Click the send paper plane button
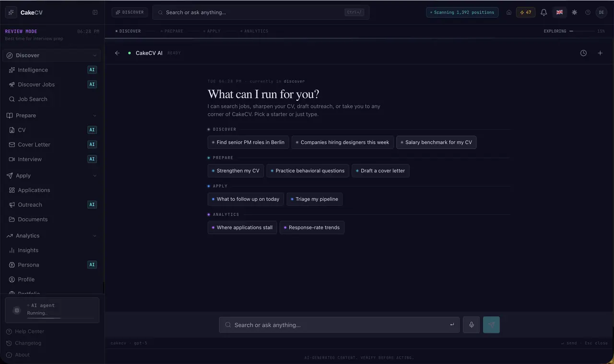The image size is (614, 364). coord(491,325)
